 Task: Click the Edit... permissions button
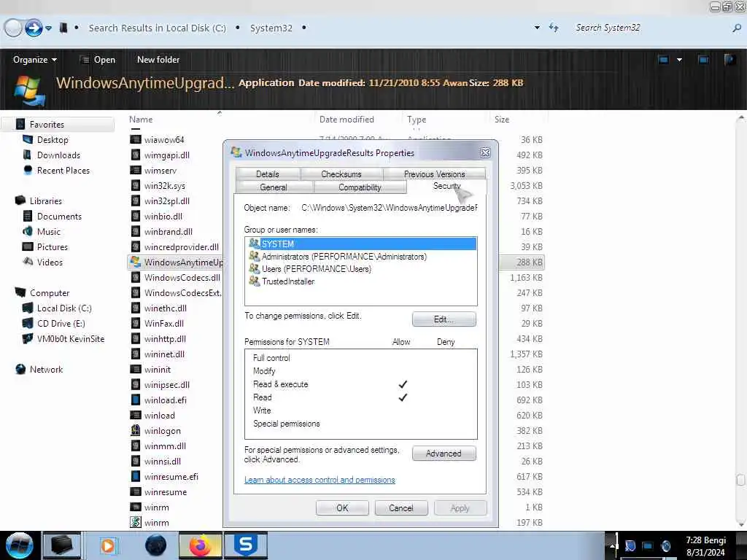pyautogui.click(x=444, y=319)
